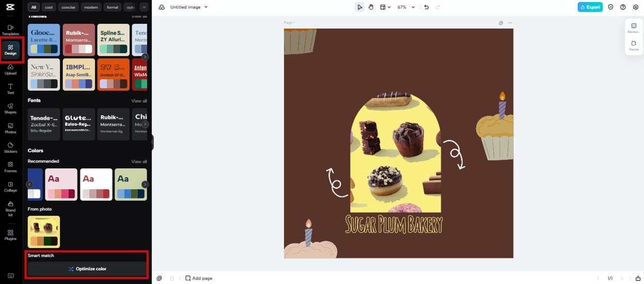Open the Shapes panel
This screenshot has width=644, height=284.
pyautogui.click(x=10, y=109)
